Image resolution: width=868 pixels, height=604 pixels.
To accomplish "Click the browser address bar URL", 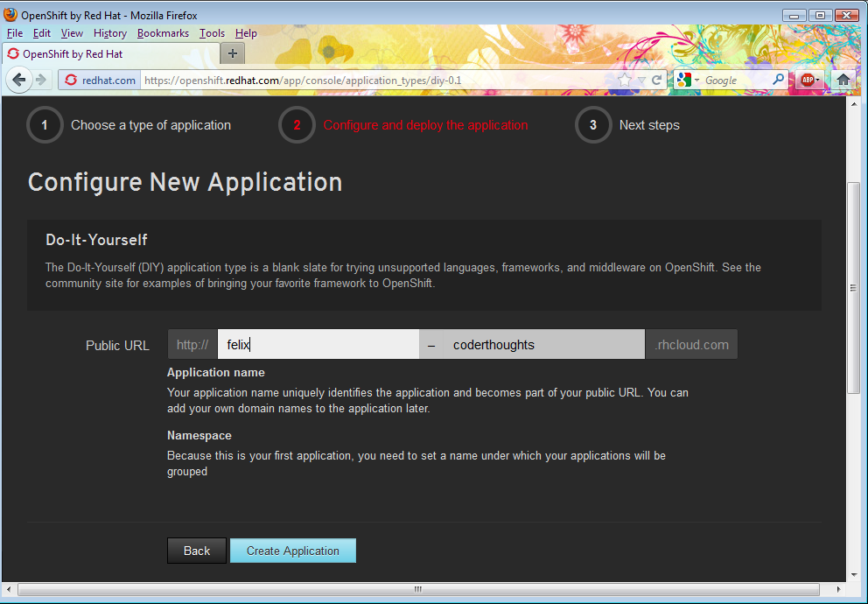I will click(x=376, y=81).
